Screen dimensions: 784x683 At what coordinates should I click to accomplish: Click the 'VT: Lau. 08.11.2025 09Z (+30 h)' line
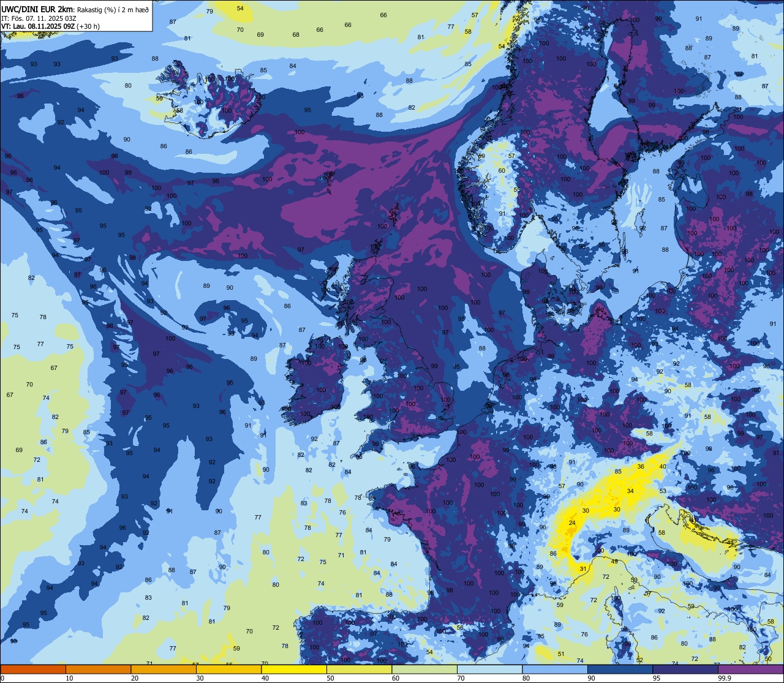pos(50,26)
